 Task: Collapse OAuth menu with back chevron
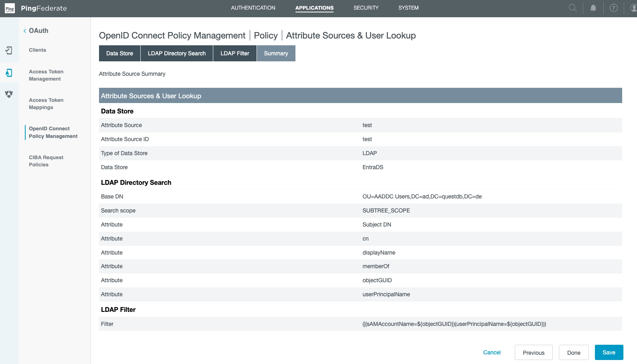[x=25, y=31]
